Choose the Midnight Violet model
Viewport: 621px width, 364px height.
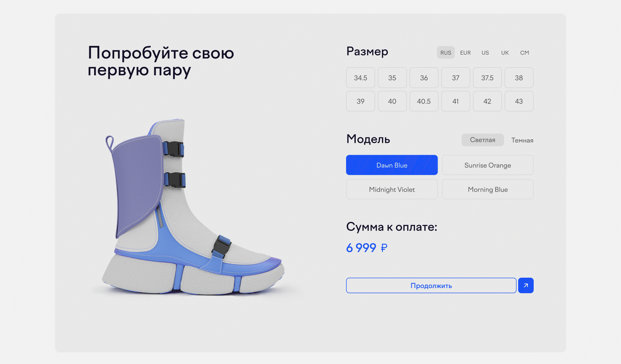pos(392,189)
